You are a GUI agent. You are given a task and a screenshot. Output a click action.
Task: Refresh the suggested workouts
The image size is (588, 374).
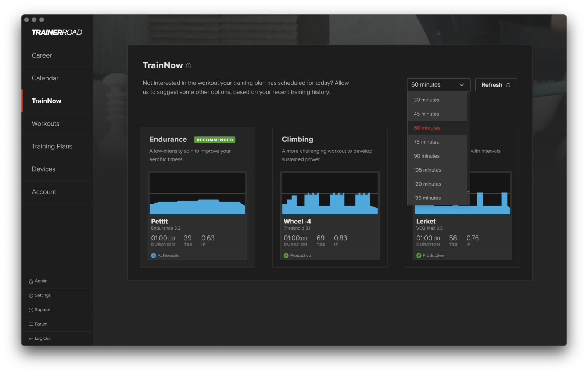point(495,85)
